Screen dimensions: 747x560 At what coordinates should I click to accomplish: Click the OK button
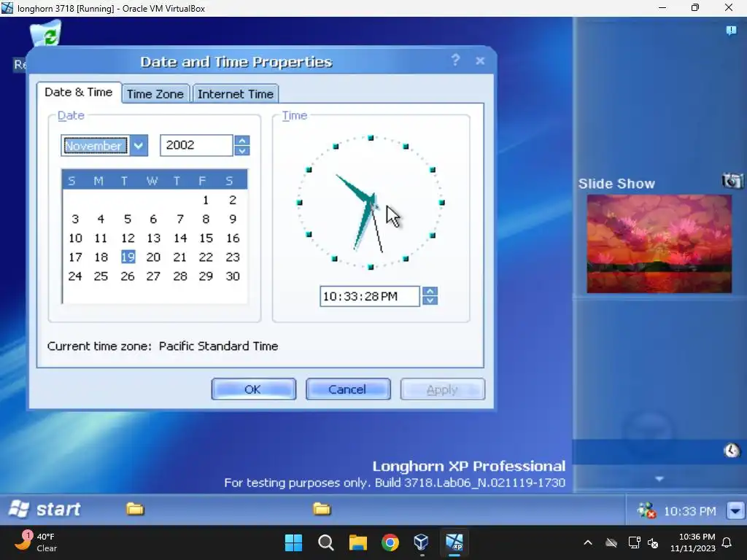(x=253, y=389)
